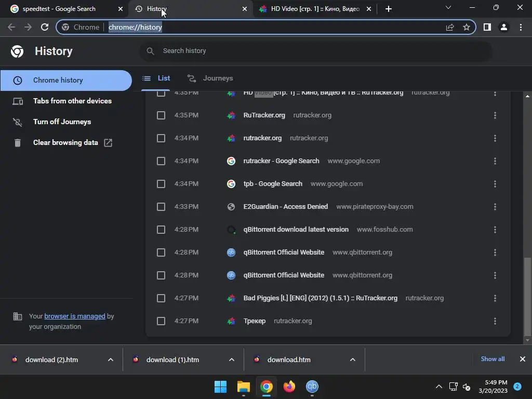
Task: Switch to the Journeys tab
Action: [210, 78]
